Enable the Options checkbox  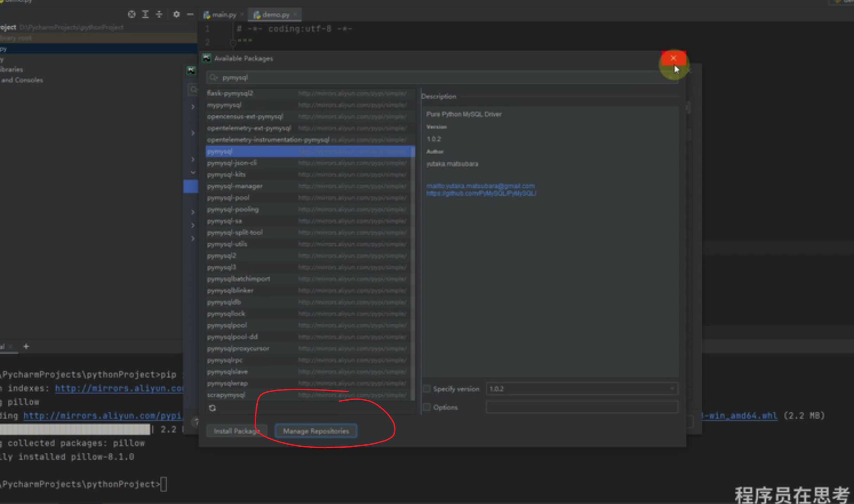[427, 407]
